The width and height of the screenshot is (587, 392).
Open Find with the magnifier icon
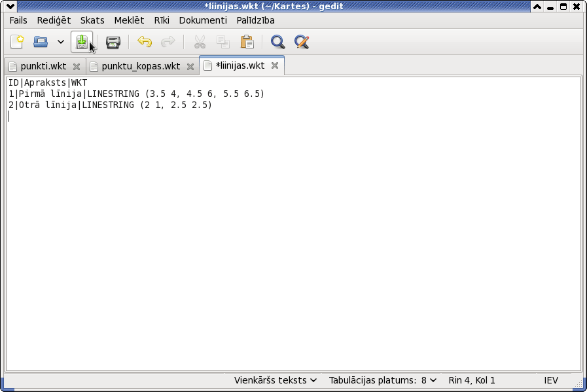(277, 42)
